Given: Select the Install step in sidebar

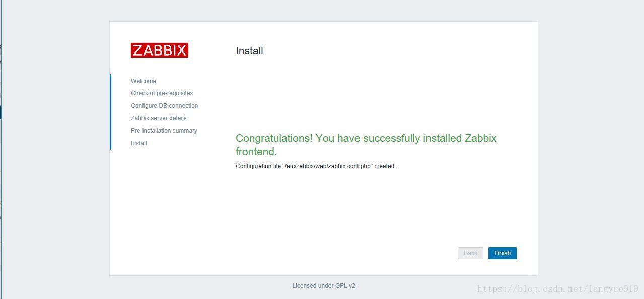Looking at the screenshot, I should 139,143.
